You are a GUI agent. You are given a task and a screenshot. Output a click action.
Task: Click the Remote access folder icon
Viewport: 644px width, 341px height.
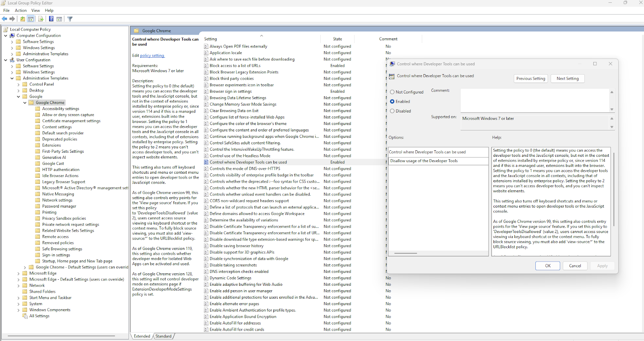tap(38, 237)
